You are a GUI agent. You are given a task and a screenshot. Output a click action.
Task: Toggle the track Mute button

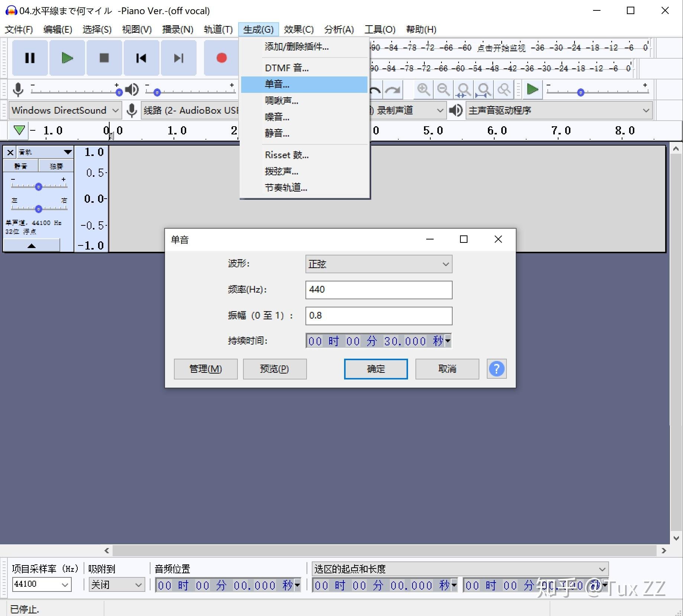pos(21,166)
